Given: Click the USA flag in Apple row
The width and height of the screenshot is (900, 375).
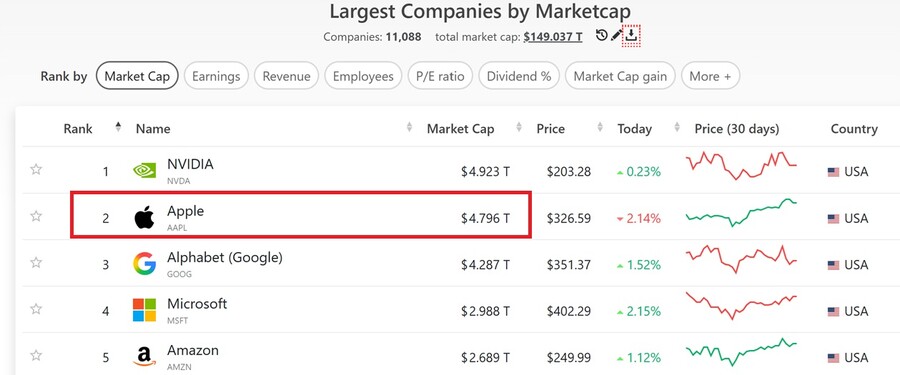Looking at the screenshot, I should 833,219.
